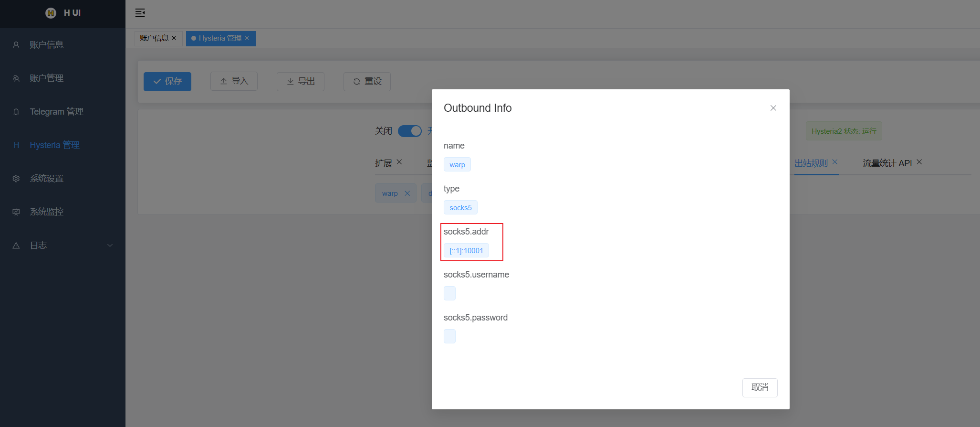Open 账户管理 in the sidebar
This screenshot has width=980, height=427.
tap(63, 78)
